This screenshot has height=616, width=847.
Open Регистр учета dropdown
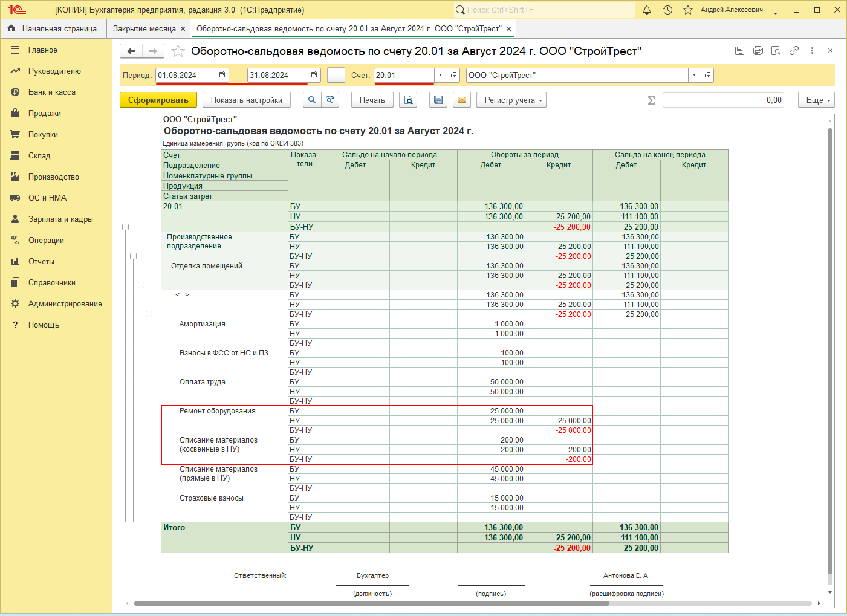(x=511, y=100)
